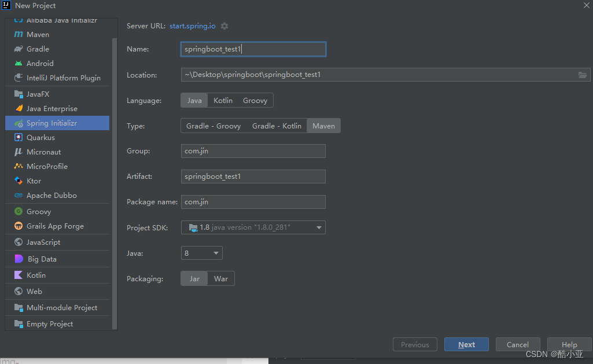Screen dimensions: 593x364
Task: Close the New Project dialog
Action: coord(586,5)
